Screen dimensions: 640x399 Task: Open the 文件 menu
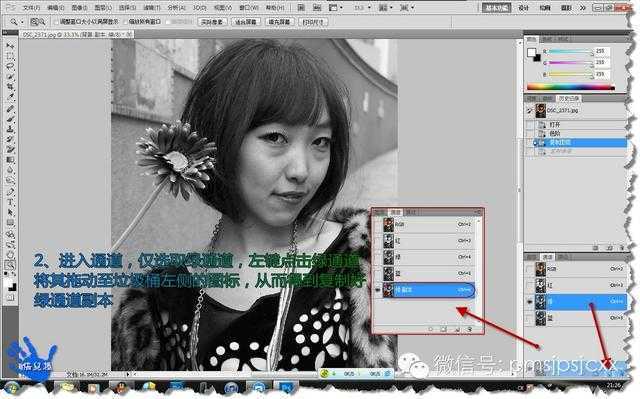click(31, 8)
